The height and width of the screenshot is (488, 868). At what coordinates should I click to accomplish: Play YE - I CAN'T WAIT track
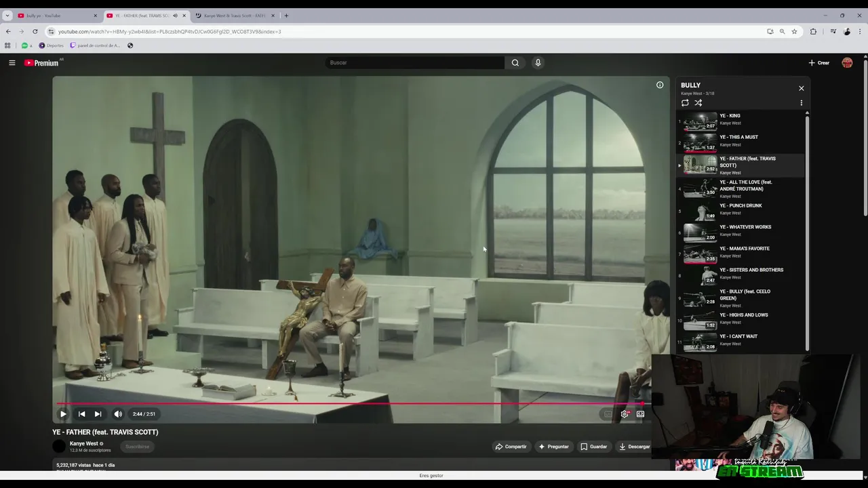(x=741, y=342)
